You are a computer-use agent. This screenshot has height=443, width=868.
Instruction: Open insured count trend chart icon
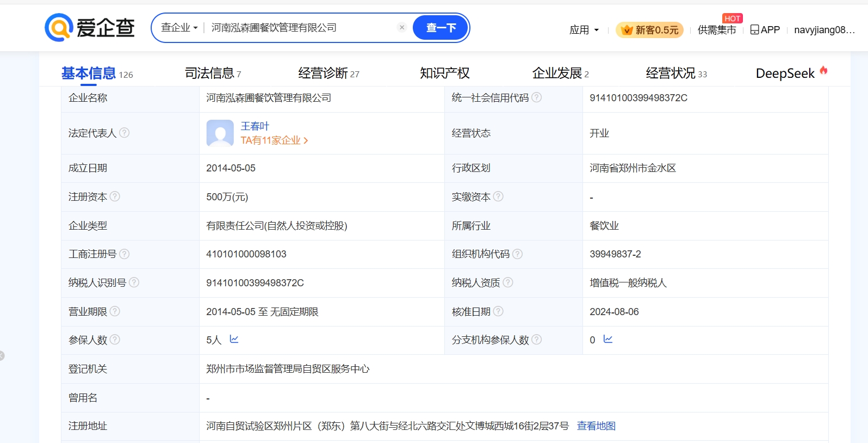click(234, 339)
